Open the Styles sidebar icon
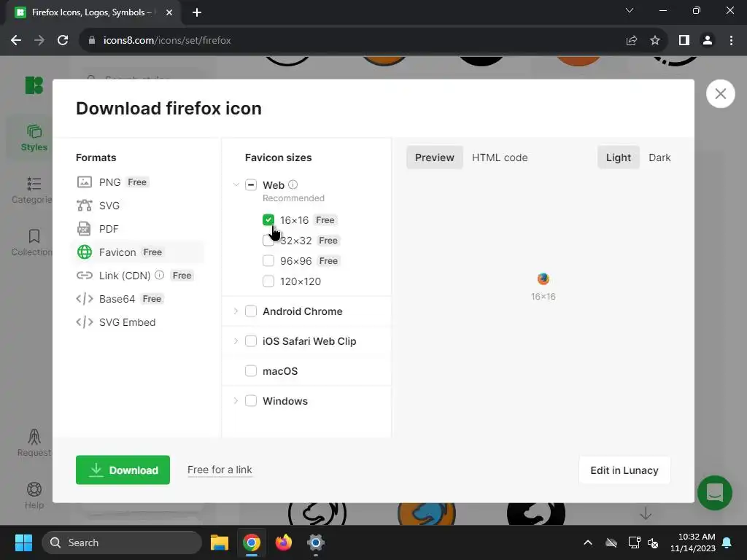Screen dimensions: 747x560 [x=34, y=131]
